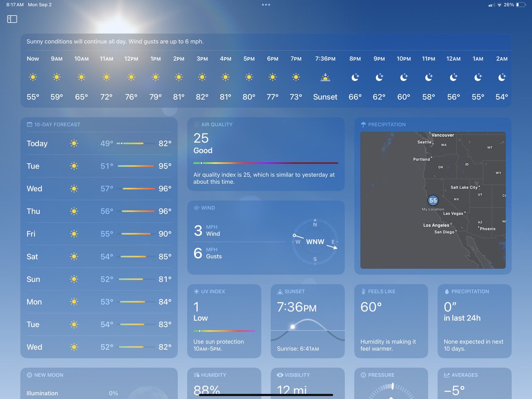Tap 'None expected in next 10 days' text

pyautogui.click(x=473, y=345)
